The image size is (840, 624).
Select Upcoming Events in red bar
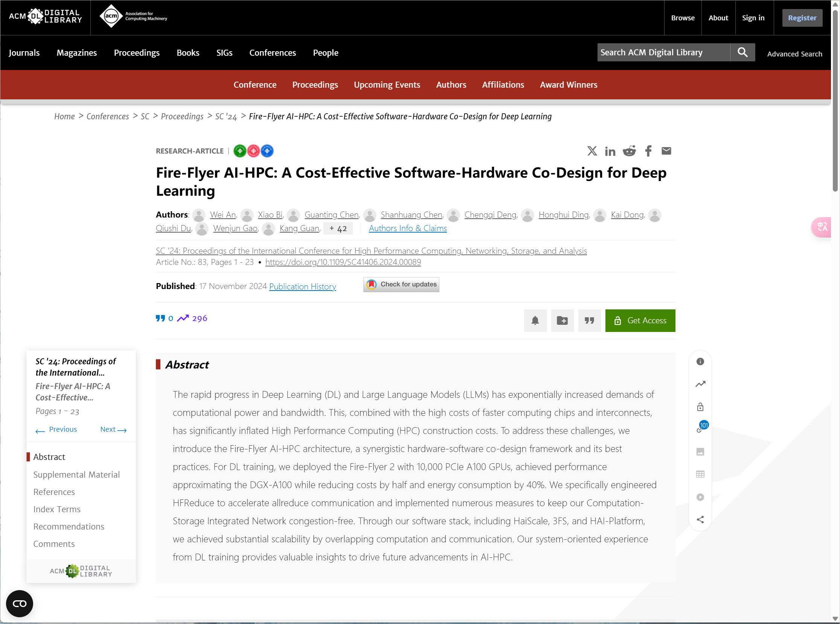387,85
